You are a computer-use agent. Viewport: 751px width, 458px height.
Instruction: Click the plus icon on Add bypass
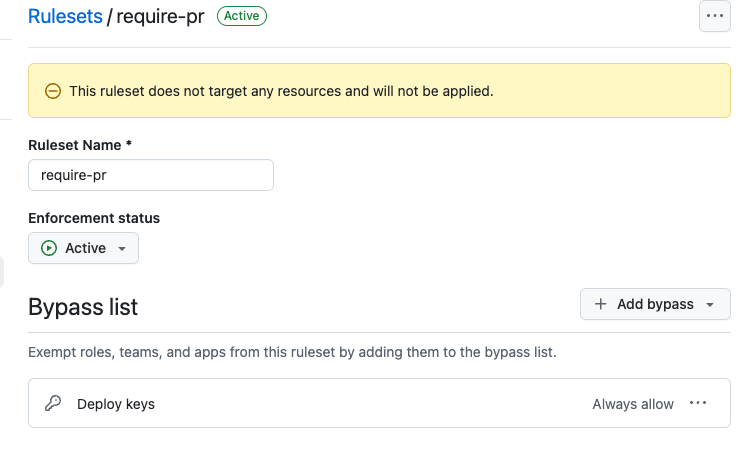point(600,304)
